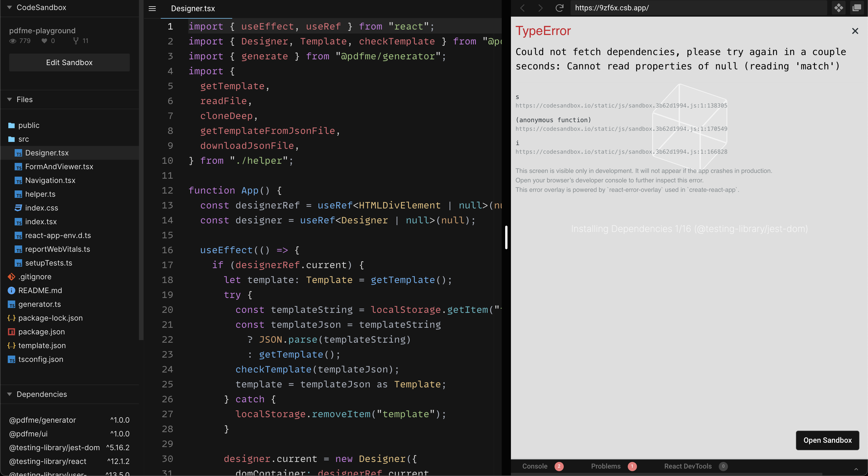Screen dimensions: 868x476
Task: Open preview in new window
Action: (x=857, y=8)
